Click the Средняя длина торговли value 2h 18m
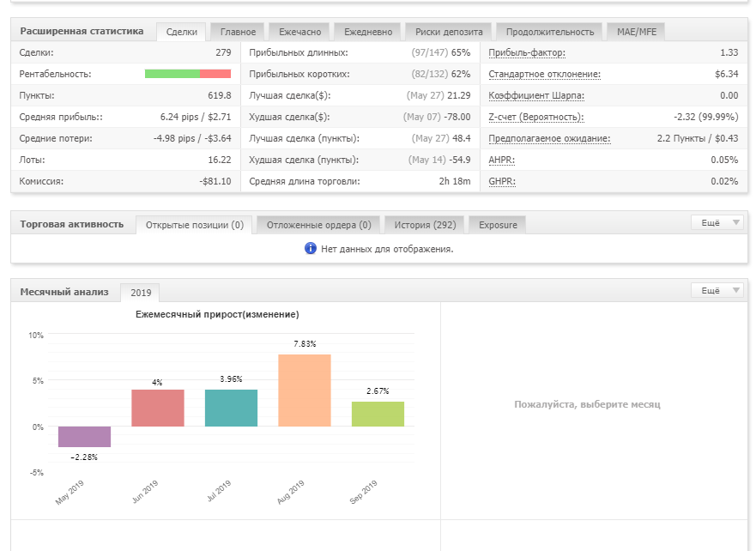 [455, 181]
